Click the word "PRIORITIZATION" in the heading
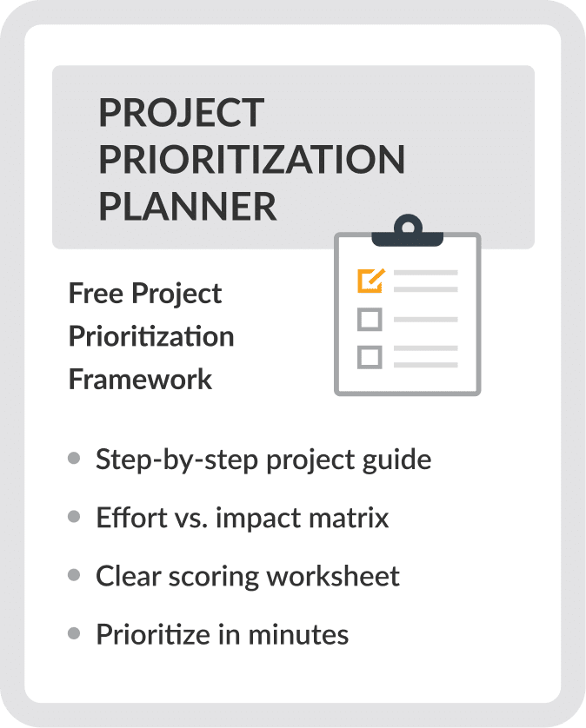This screenshot has height=728, width=586. tap(251, 160)
